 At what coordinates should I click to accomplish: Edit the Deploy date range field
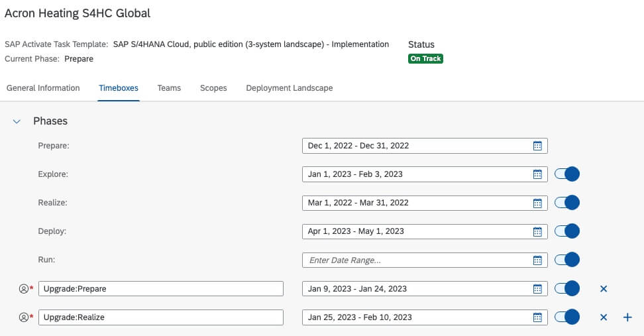[425, 231]
